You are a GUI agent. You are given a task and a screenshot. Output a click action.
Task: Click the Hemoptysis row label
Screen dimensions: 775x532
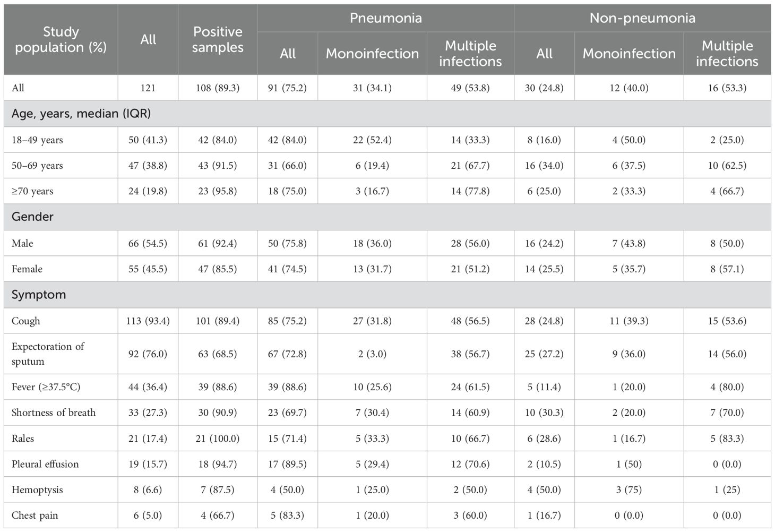click(x=35, y=490)
